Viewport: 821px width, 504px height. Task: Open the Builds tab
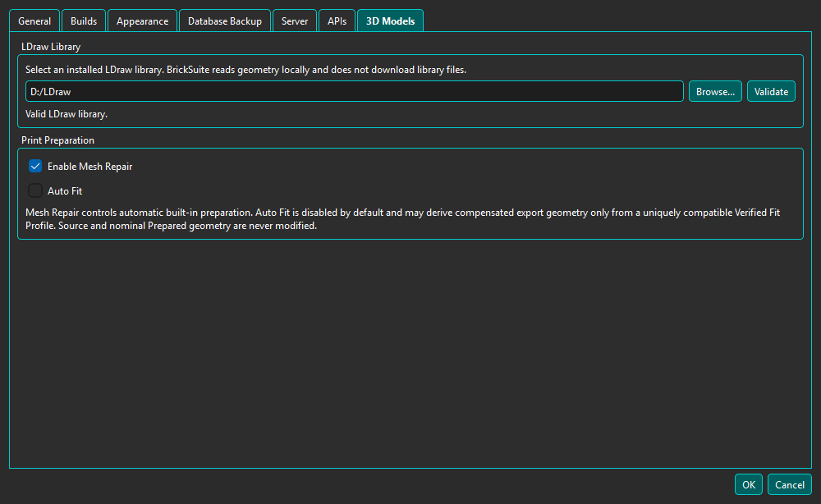pyautogui.click(x=84, y=21)
